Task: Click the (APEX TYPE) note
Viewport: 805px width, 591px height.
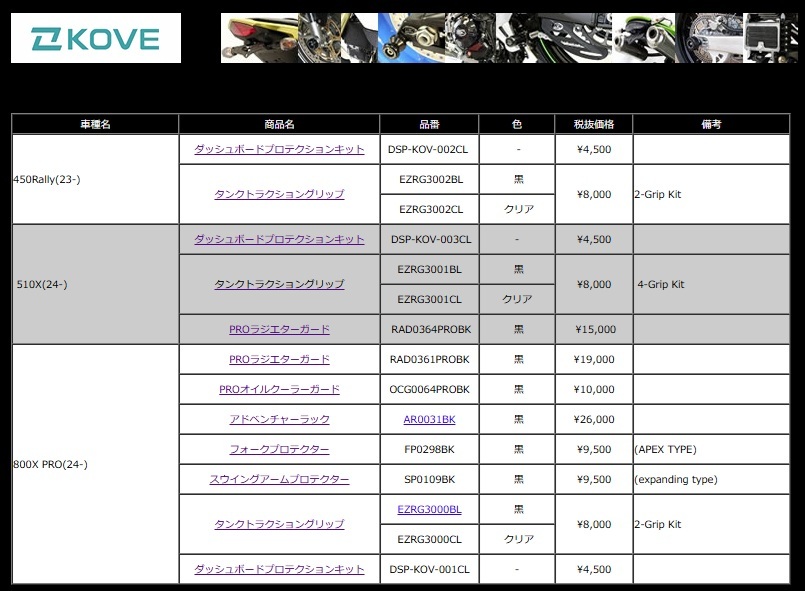Action: tap(665, 449)
